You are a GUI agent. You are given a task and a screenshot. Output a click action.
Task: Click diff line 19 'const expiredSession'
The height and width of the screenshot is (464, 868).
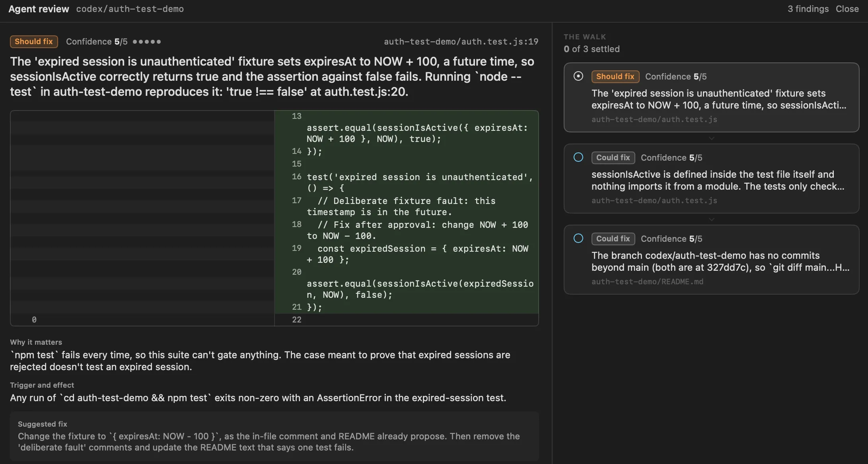[407, 254]
